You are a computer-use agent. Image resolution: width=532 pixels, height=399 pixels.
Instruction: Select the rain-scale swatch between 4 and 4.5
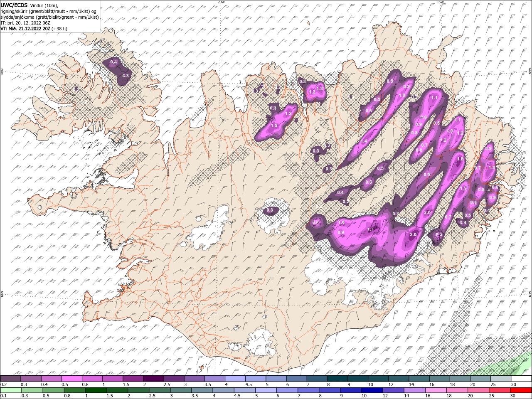click(224, 390)
